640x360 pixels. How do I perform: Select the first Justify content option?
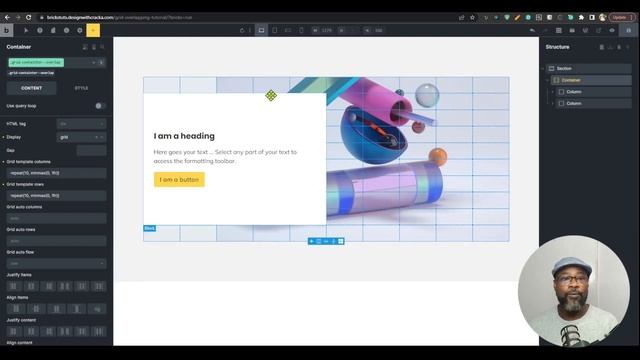click(x=14, y=331)
